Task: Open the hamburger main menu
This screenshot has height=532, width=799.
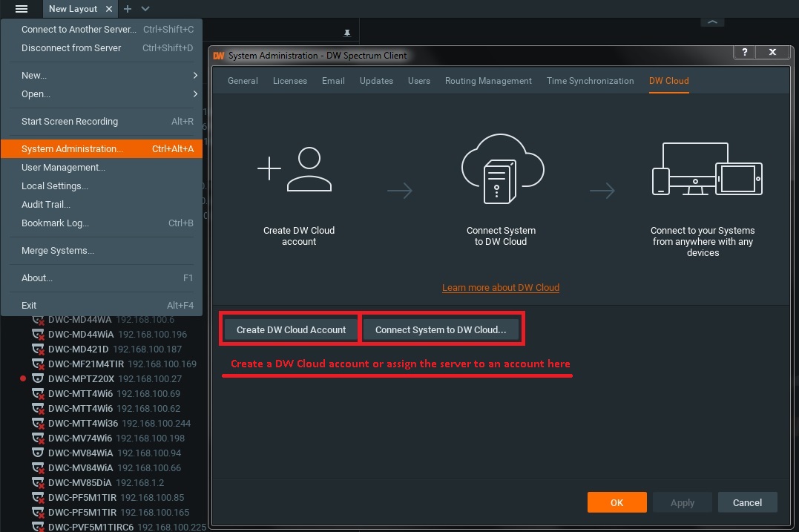Action: click(x=22, y=9)
